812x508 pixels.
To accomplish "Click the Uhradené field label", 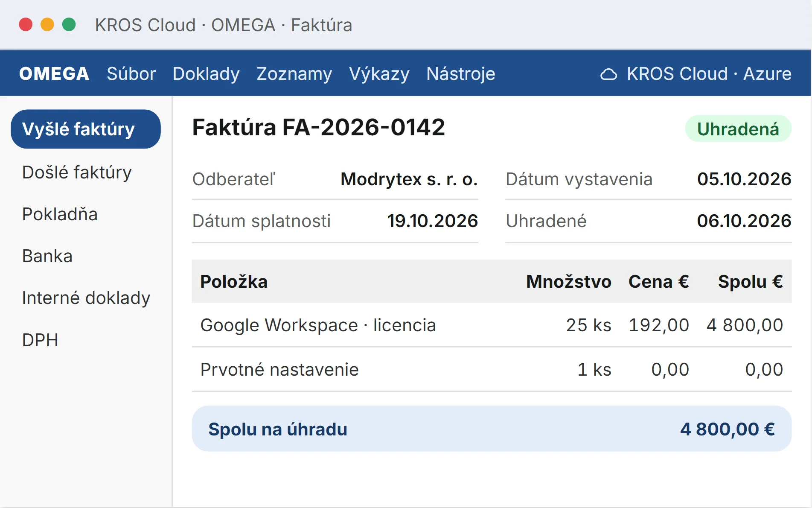I will tap(546, 221).
